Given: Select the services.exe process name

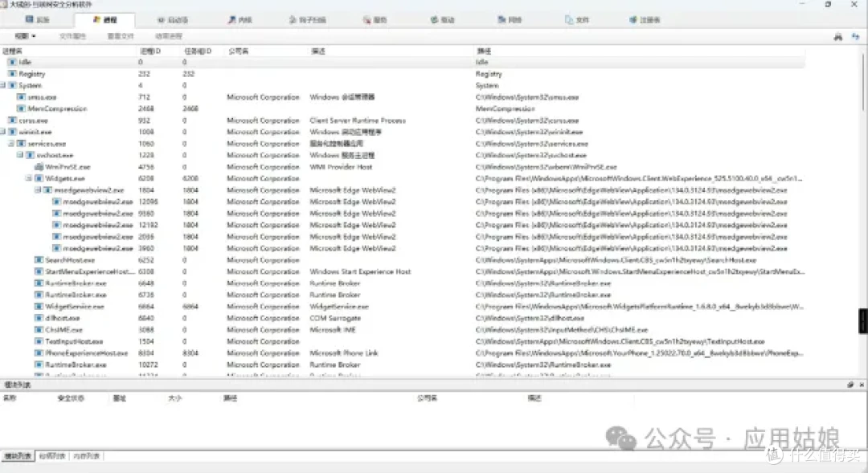Looking at the screenshot, I should point(47,143).
